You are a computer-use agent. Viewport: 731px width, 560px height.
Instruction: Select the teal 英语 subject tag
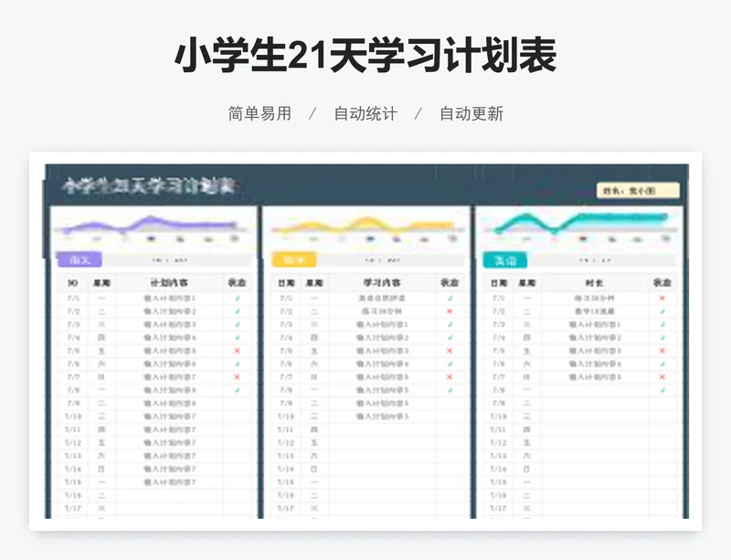click(505, 260)
